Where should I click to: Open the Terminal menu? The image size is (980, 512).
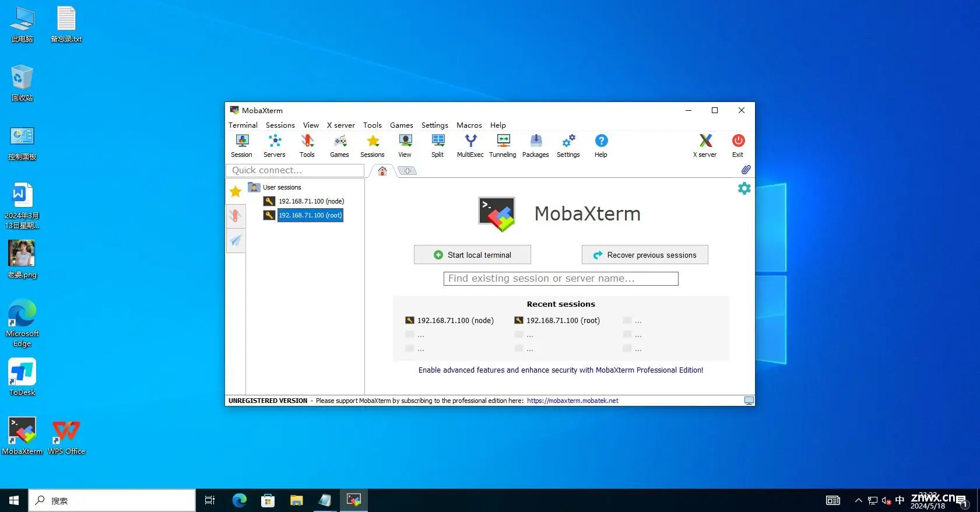point(243,125)
